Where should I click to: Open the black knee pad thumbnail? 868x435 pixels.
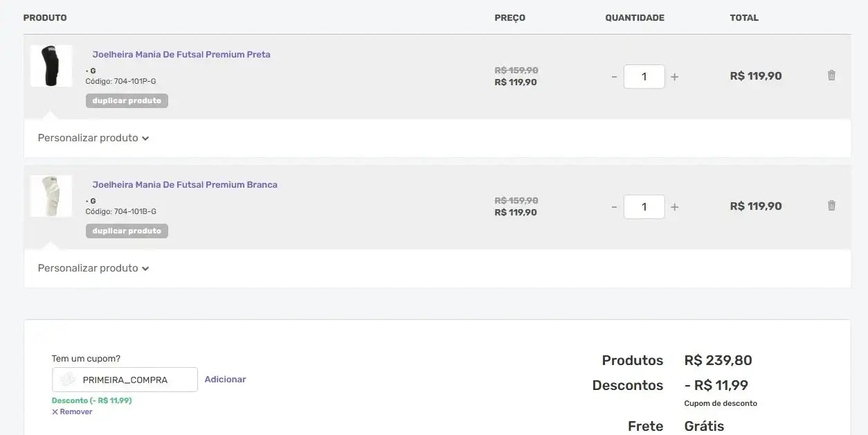tap(51, 66)
